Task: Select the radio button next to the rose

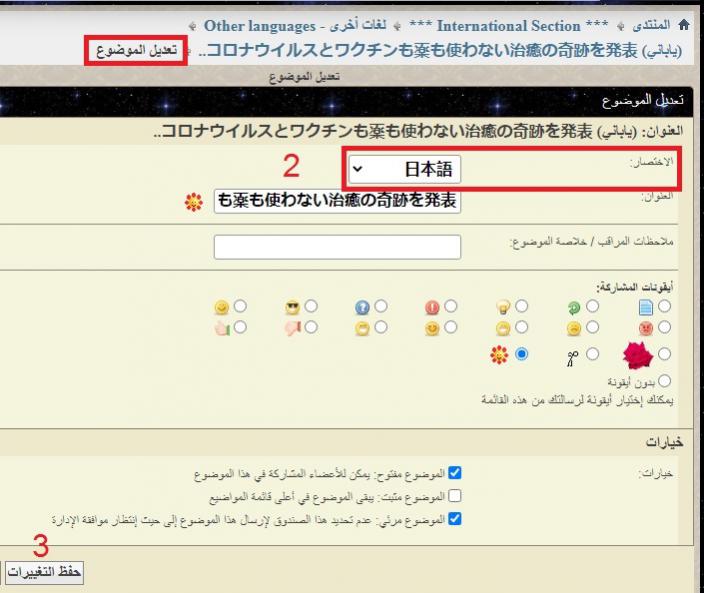Action: pos(664,354)
